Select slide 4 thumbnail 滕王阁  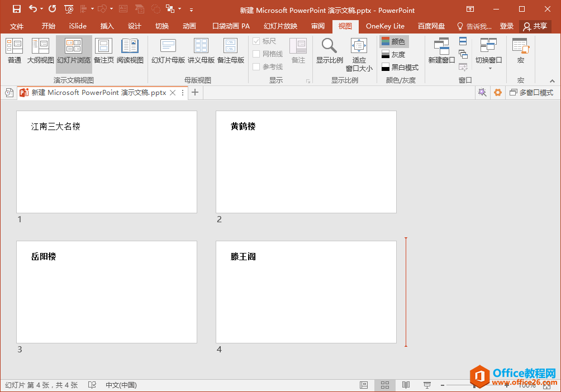tap(306, 292)
